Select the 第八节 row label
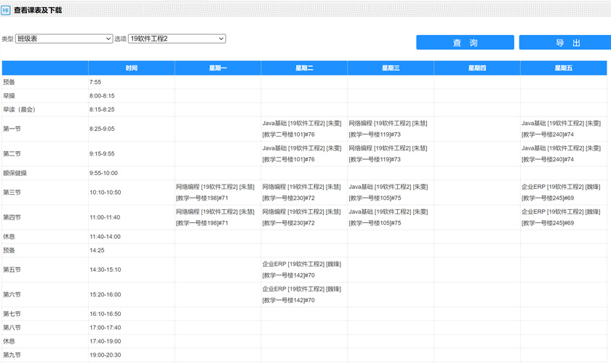This screenshot has height=364, width=611. tap(12, 328)
